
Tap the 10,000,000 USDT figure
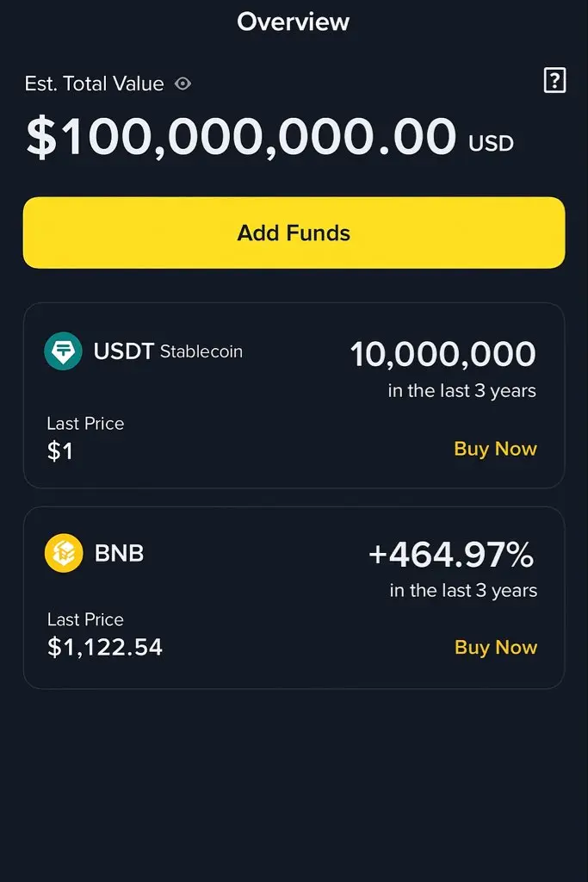443,354
